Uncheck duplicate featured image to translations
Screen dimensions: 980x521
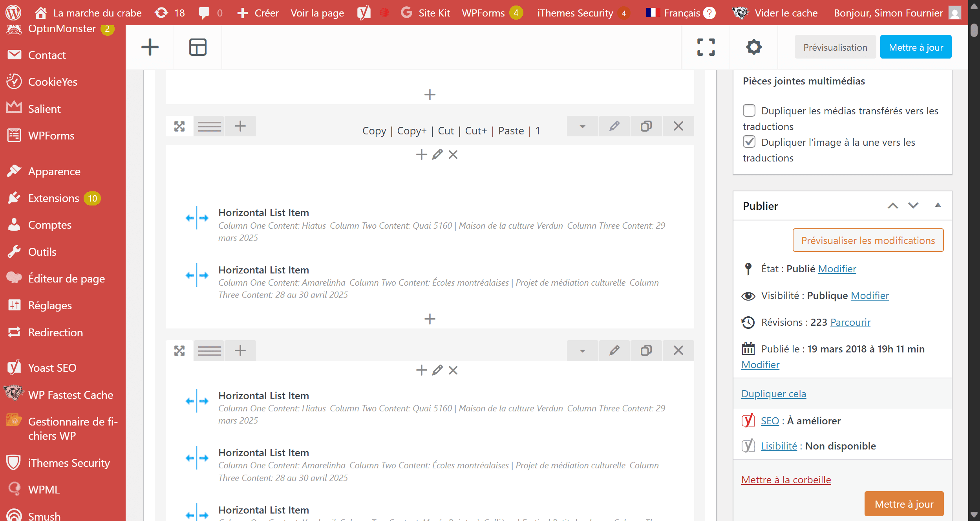tap(749, 142)
